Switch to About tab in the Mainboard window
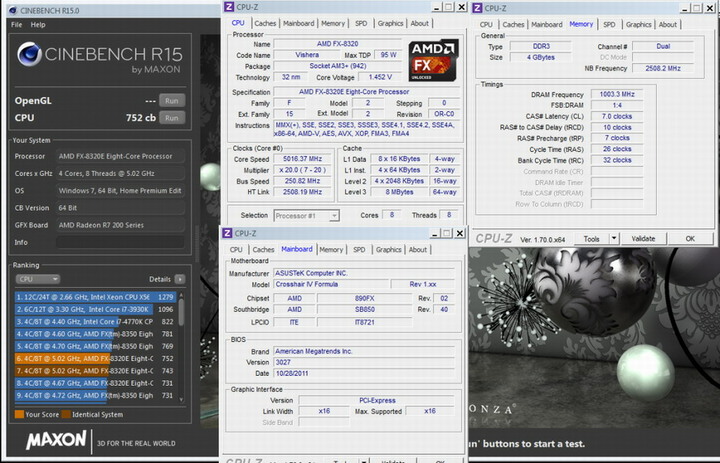Viewport: 720px width, 463px height. [x=418, y=250]
